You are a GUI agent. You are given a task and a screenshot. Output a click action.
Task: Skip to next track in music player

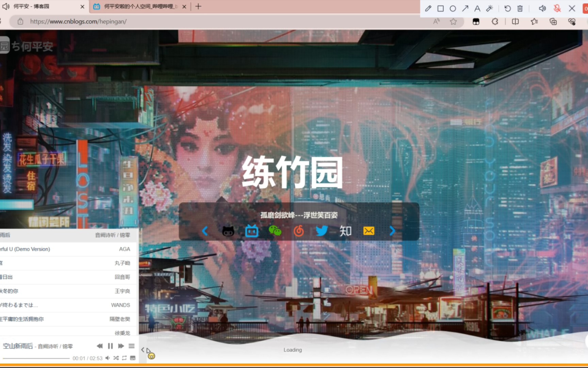click(121, 346)
